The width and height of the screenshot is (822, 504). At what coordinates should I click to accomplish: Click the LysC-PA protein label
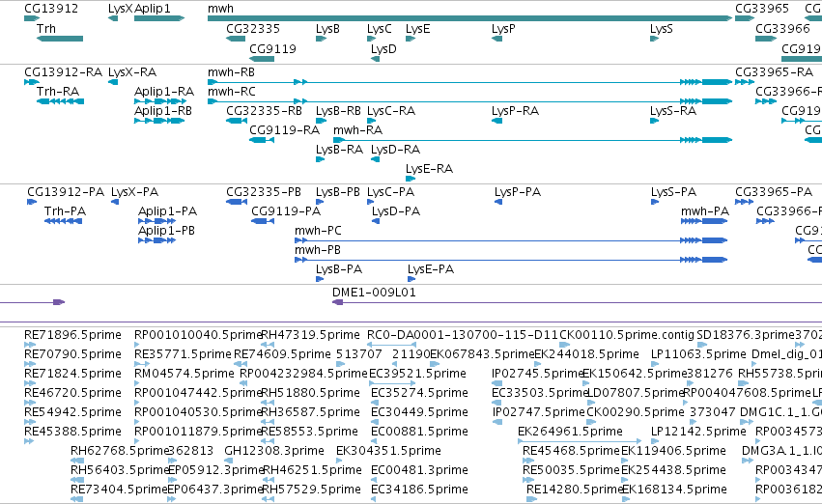pos(390,192)
